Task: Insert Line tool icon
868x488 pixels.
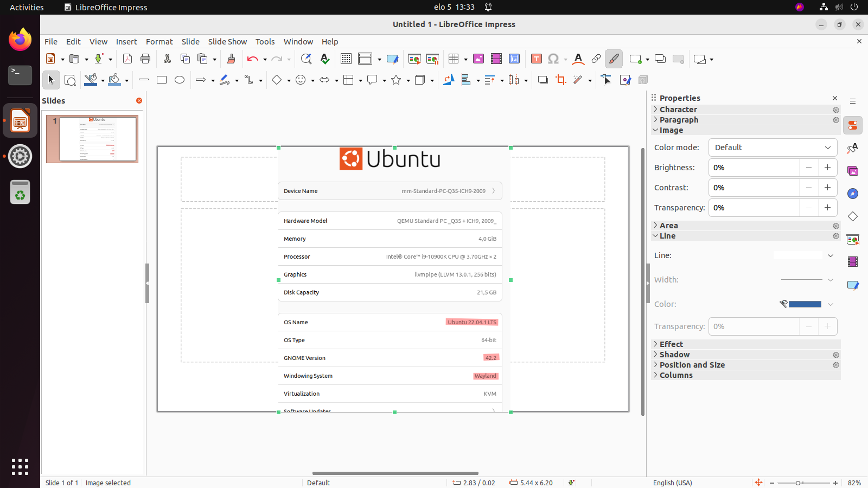Action: [144, 80]
